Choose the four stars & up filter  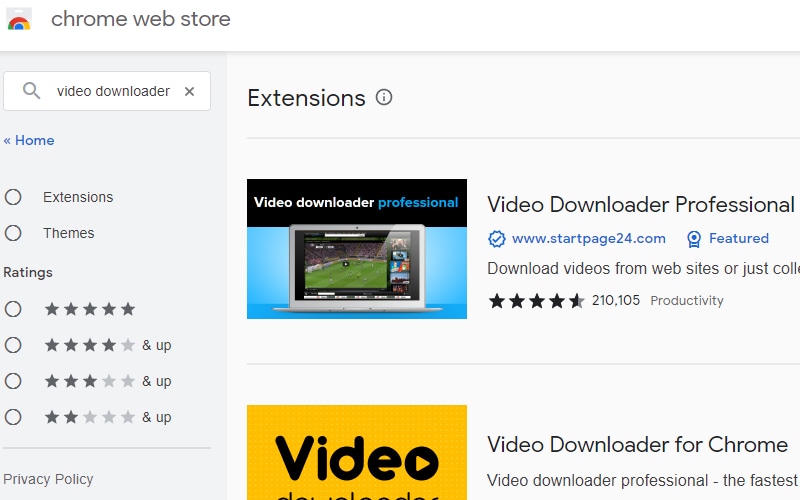pos(13,345)
